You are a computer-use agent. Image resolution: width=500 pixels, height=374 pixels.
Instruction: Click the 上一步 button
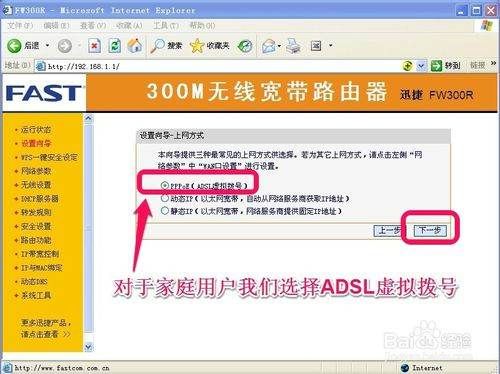(389, 230)
